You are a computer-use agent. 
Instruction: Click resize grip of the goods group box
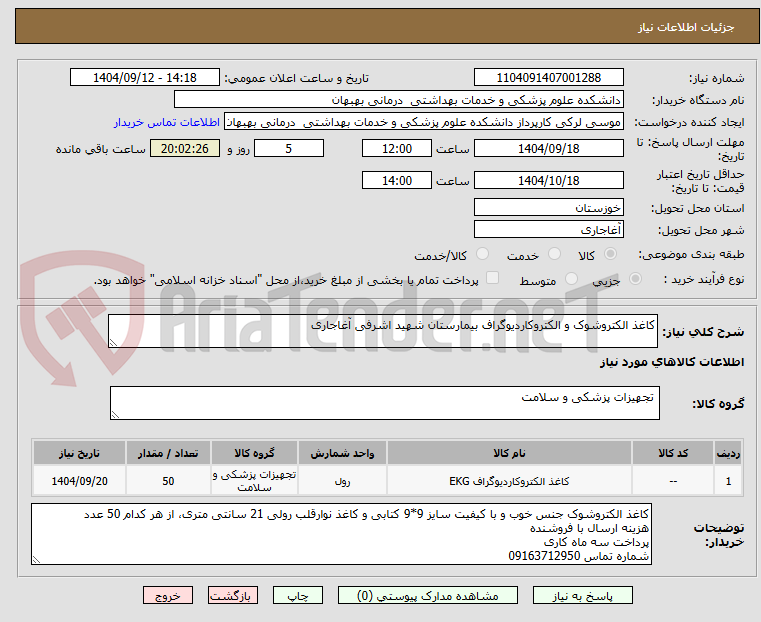click(115, 414)
